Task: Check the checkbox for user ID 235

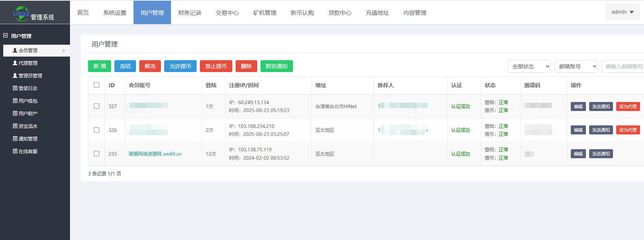Action: click(x=96, y=154)
